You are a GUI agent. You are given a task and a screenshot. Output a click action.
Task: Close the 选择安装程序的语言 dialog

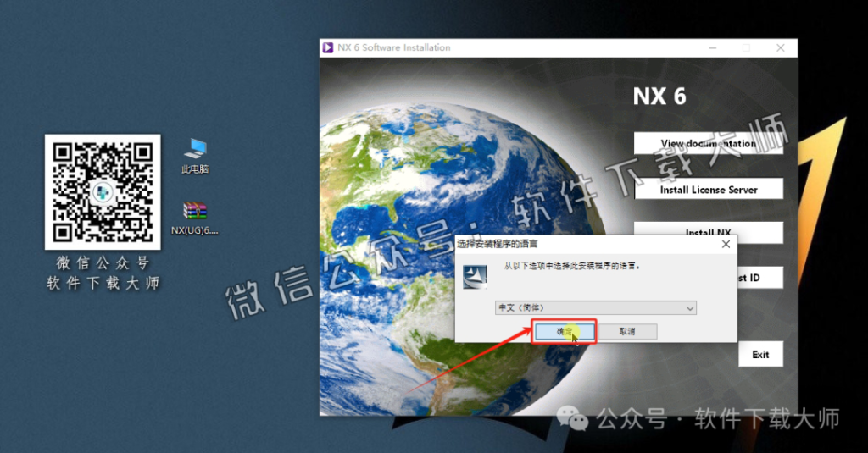point(726,244)
